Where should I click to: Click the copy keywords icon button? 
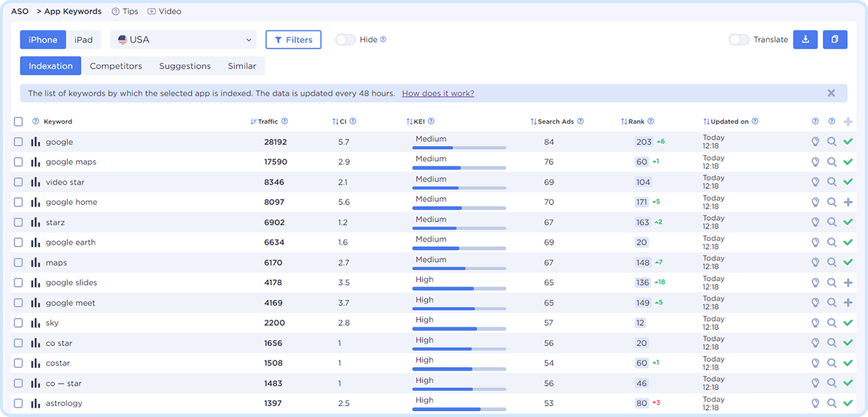click(835, 40)
